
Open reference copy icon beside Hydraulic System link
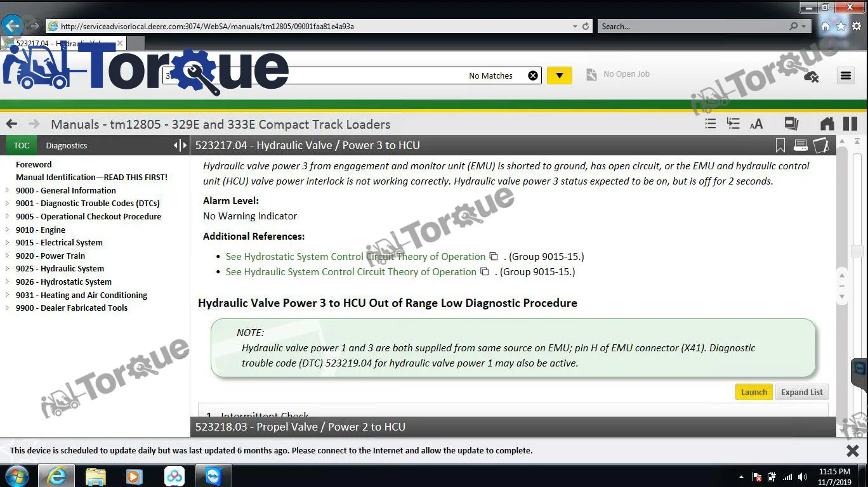point(485,271)
